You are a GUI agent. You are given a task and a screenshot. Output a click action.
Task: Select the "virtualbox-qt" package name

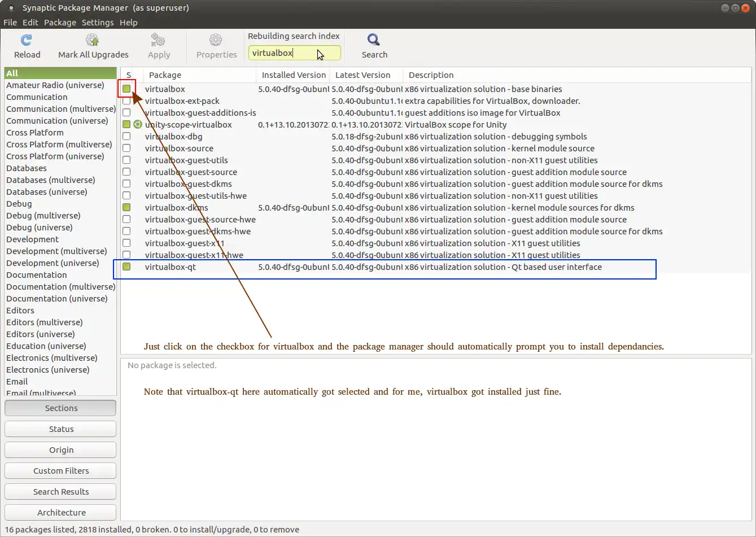170,267
